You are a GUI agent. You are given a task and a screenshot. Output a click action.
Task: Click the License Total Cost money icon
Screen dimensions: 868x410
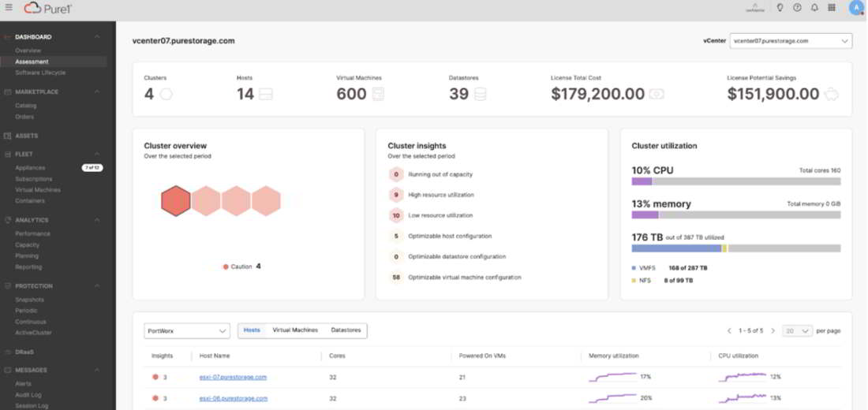657,94
